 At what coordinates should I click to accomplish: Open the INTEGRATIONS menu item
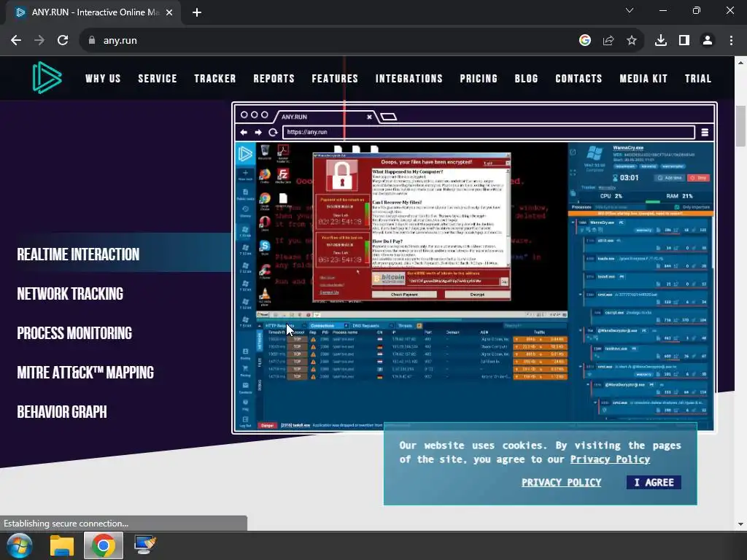(409, 79)
